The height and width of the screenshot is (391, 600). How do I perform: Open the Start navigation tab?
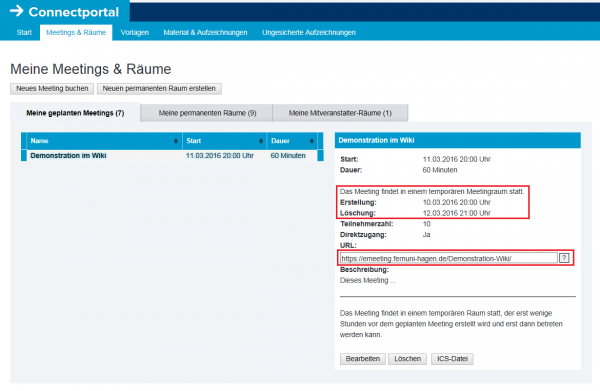24,33
